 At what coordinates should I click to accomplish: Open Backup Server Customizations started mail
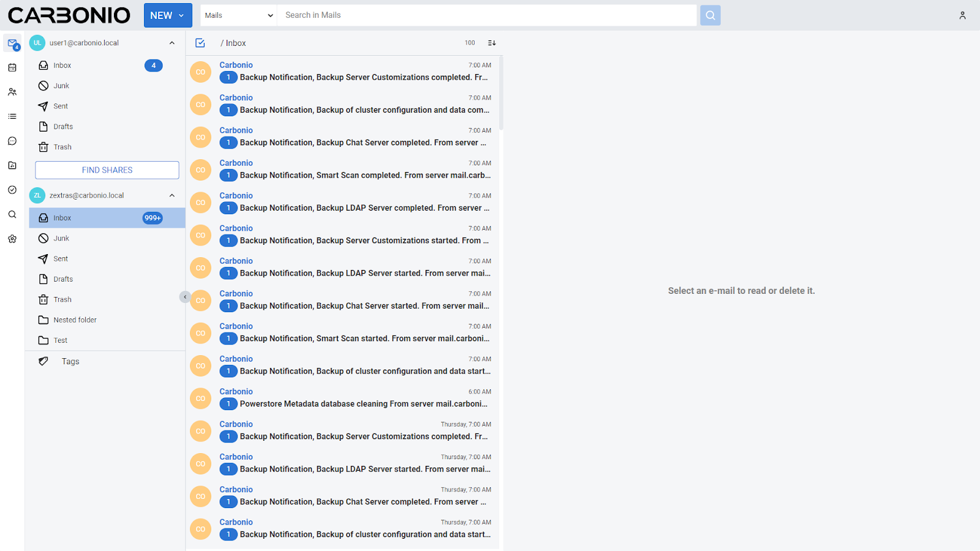[342, 234]
